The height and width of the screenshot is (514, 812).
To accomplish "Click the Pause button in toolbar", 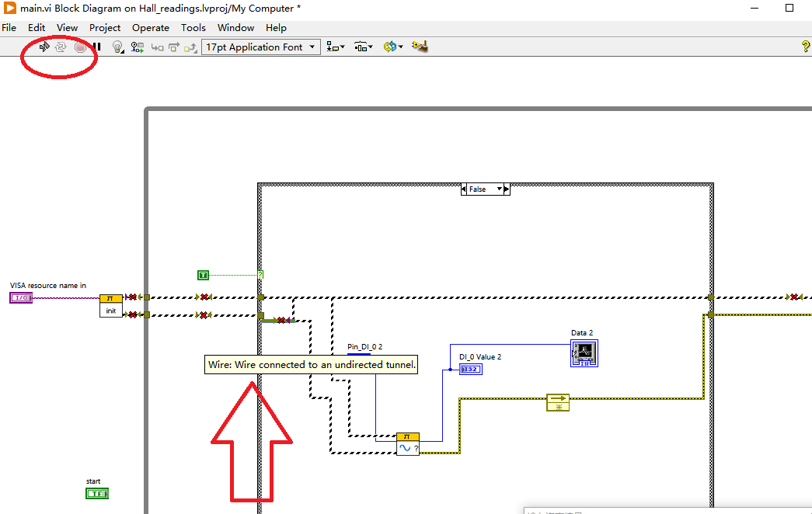I will coord(97,47).
